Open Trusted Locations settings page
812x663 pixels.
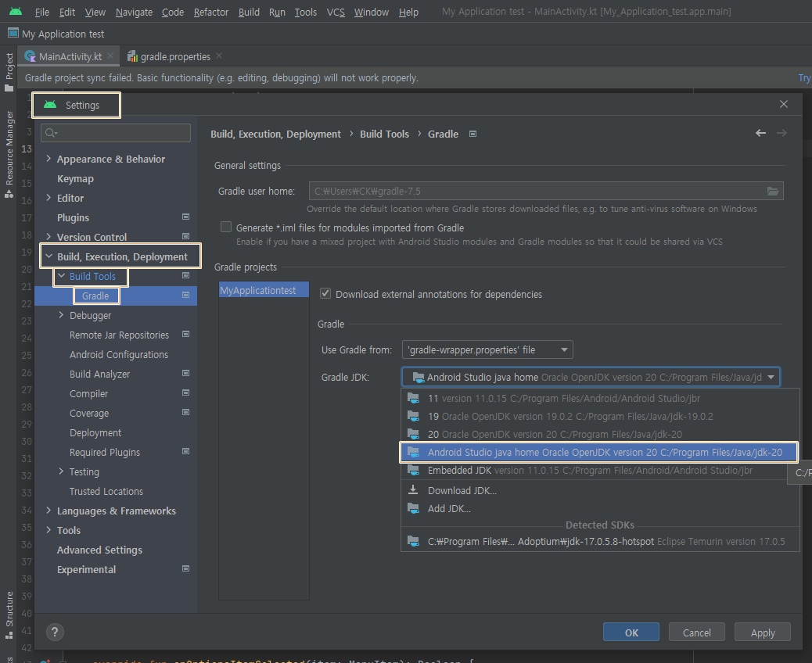(x=106, y=491)
